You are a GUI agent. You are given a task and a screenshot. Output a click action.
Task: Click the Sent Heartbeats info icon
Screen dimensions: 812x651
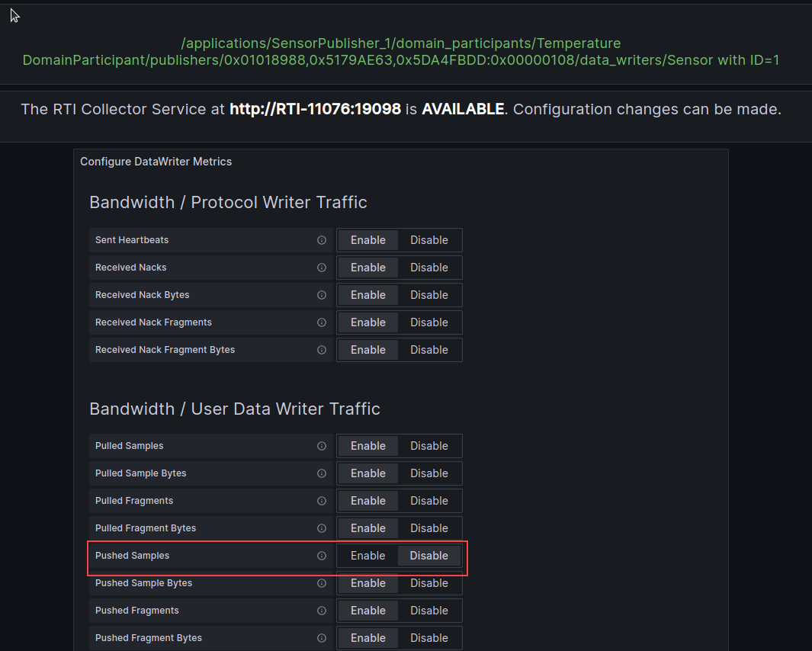tap(321, 239)
